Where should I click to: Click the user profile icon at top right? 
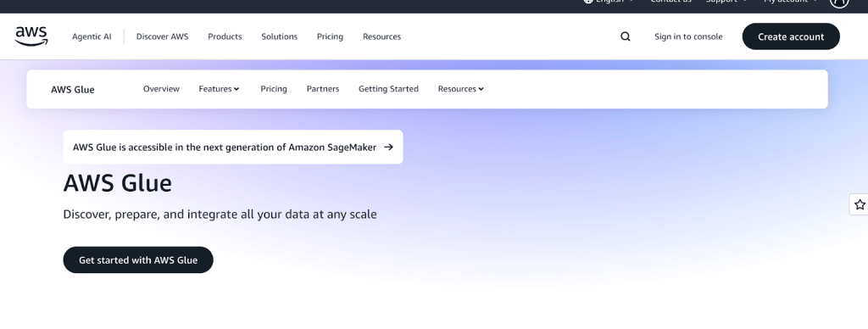839,3
